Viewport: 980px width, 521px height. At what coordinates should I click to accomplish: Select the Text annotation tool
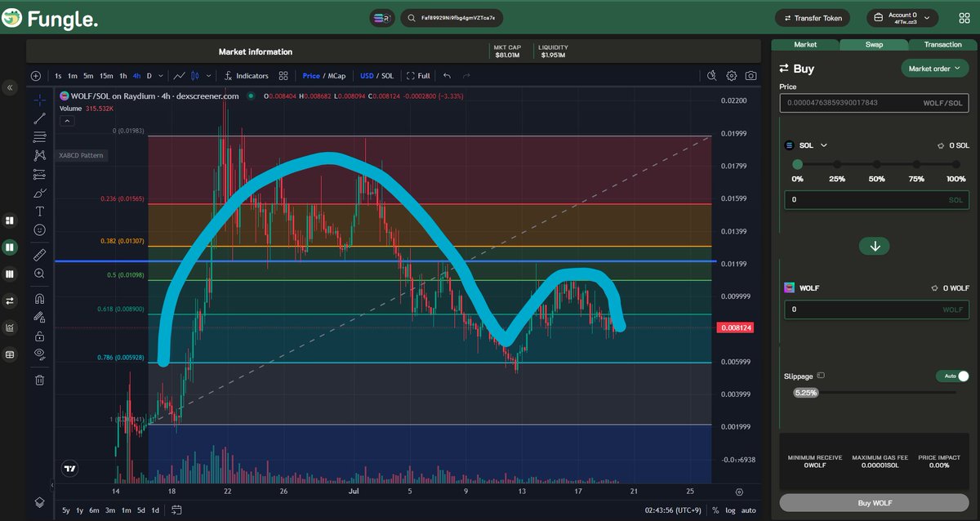(39, 212)
